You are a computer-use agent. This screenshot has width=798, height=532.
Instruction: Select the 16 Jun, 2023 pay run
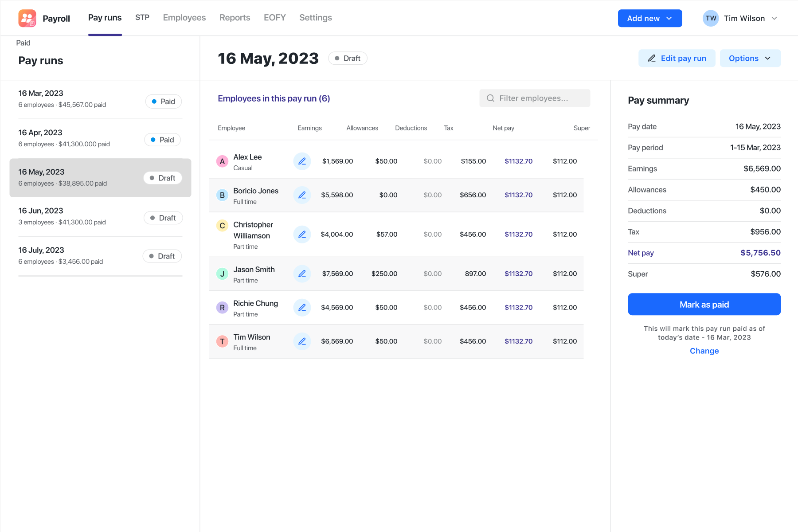pos(100,217)
